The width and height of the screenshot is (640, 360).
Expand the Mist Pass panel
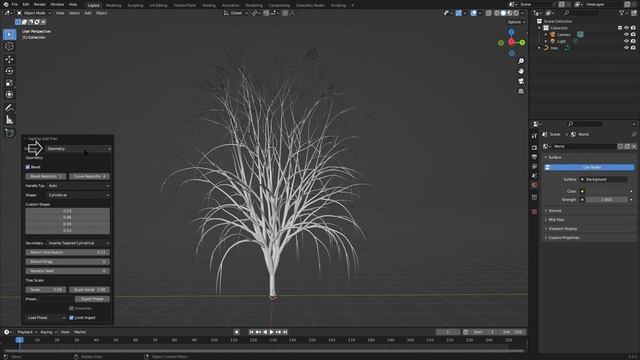[x=556, y=220]
